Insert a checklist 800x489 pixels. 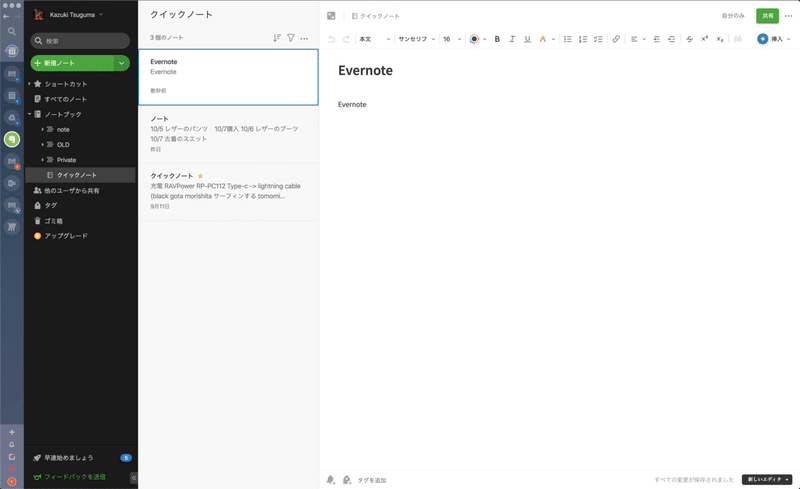click(598, 39)
